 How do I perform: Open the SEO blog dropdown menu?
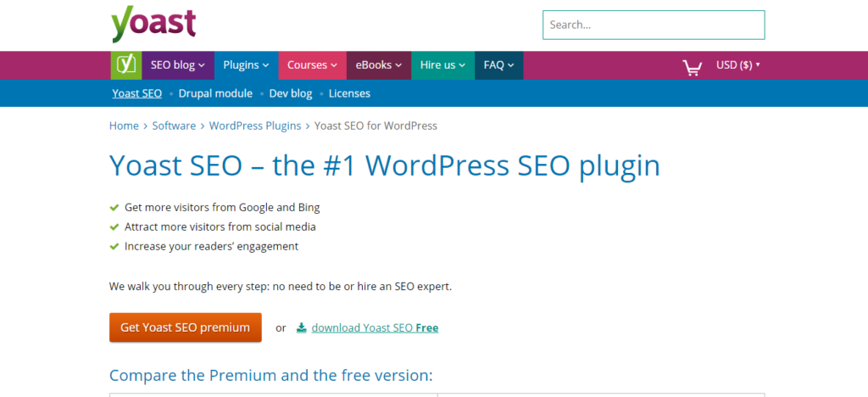tap(178, 65)
